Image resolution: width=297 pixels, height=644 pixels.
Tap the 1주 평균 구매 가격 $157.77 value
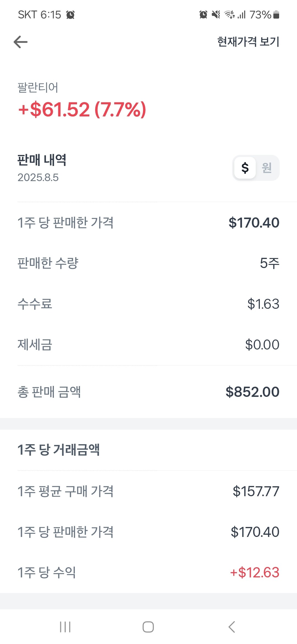pos(256,491)
